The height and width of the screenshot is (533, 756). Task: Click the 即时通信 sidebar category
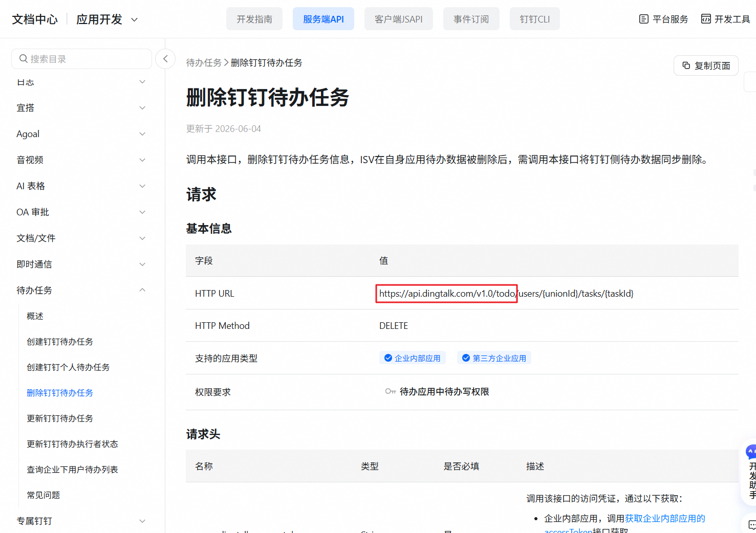[34, 264]
